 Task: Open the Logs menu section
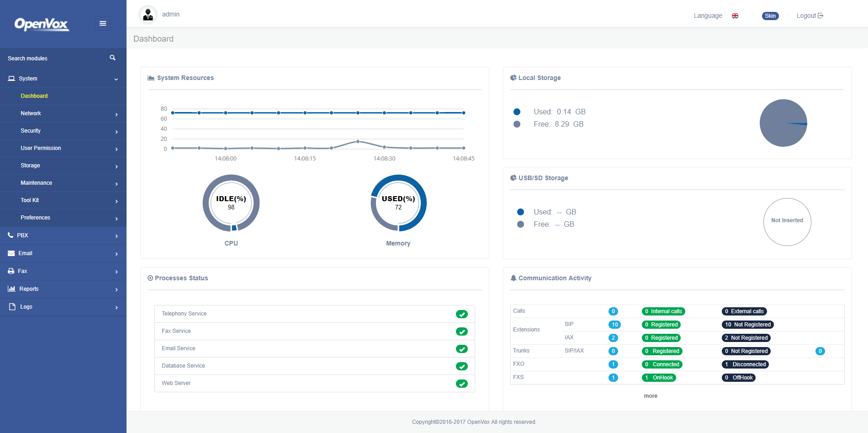pyautogui.click(x=63, y=307)
